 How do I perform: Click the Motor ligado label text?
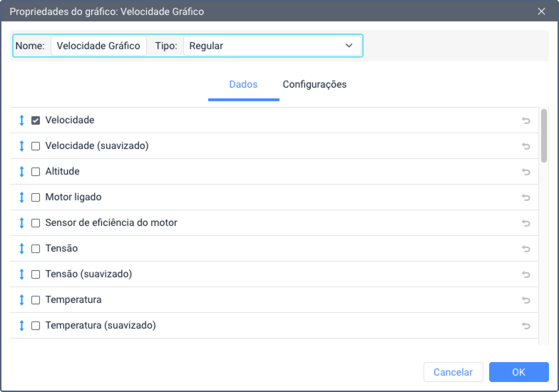coord(73,197)
